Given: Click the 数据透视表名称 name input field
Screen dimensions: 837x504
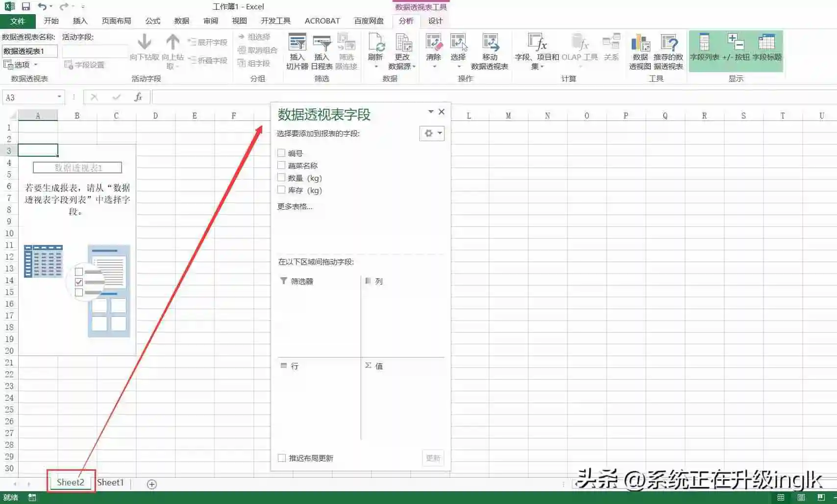Looking at the screenshot, I should click(x=30, y=51).
